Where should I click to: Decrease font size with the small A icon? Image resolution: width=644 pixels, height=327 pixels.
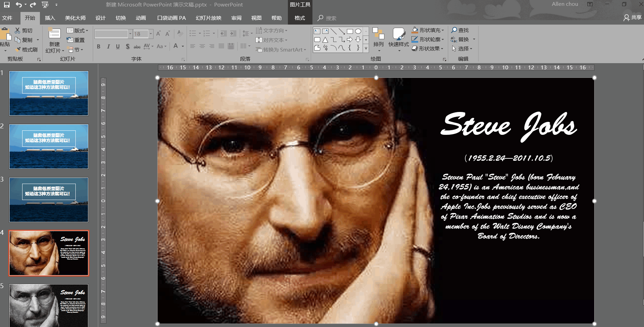click(167, 33)
